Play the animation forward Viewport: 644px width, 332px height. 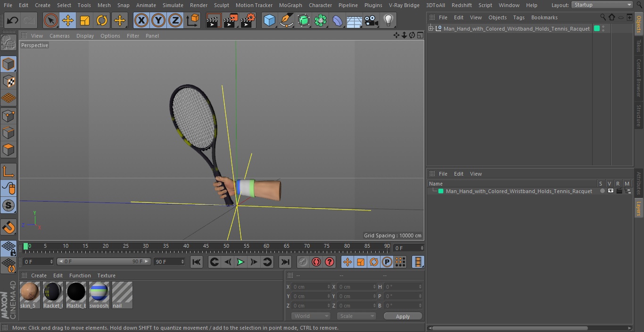point(240,262)
